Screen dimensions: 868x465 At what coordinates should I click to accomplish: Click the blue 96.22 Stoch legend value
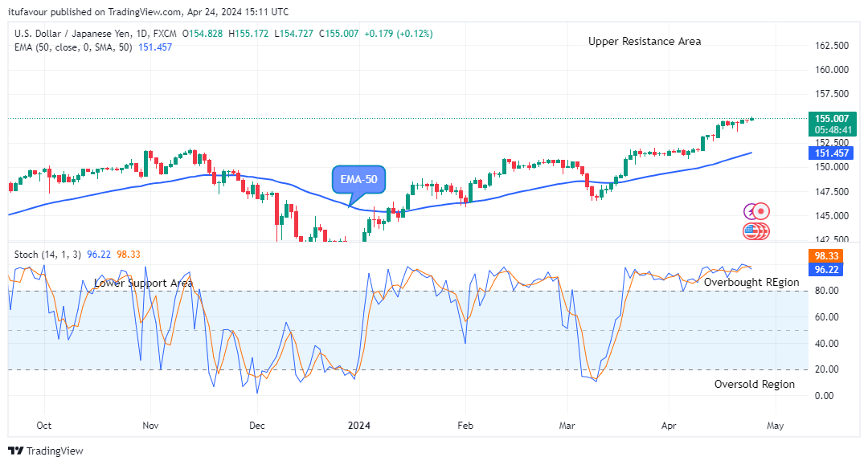tap(99, 255)
